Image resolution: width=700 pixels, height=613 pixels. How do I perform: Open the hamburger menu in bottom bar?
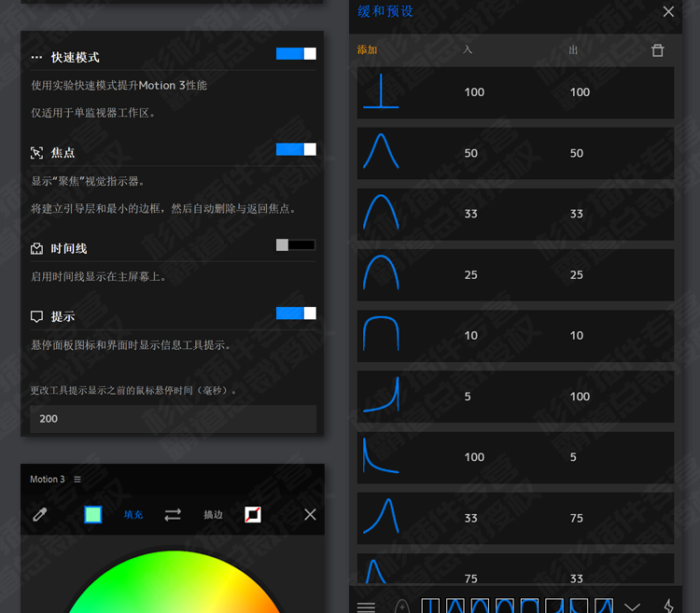(366, 607)
